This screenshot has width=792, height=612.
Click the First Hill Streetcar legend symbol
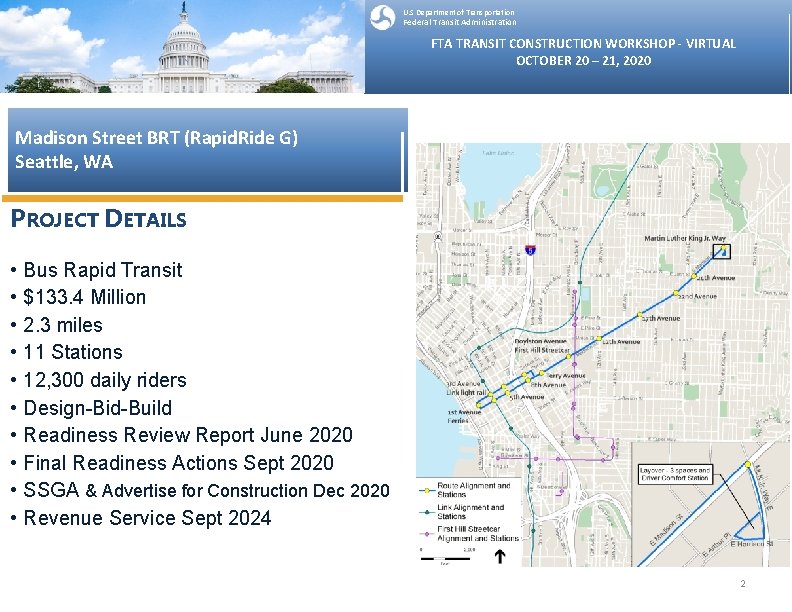(x=427, y=534)
